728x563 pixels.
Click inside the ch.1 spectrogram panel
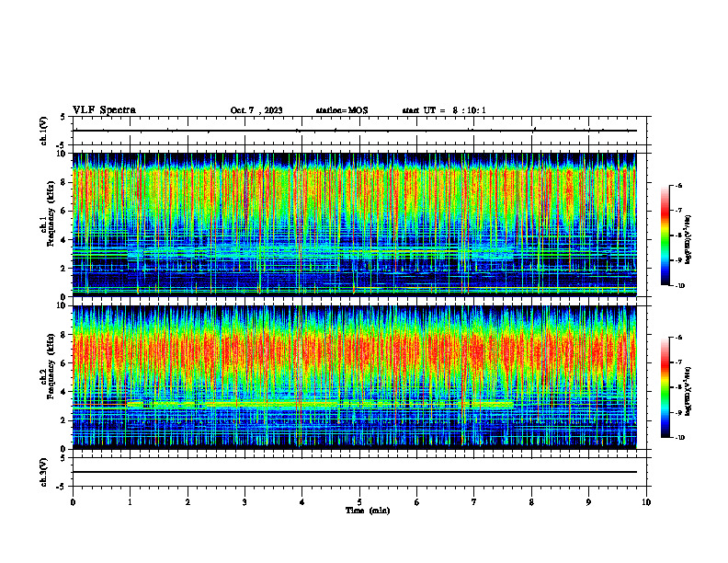click(x=354, y=224)
